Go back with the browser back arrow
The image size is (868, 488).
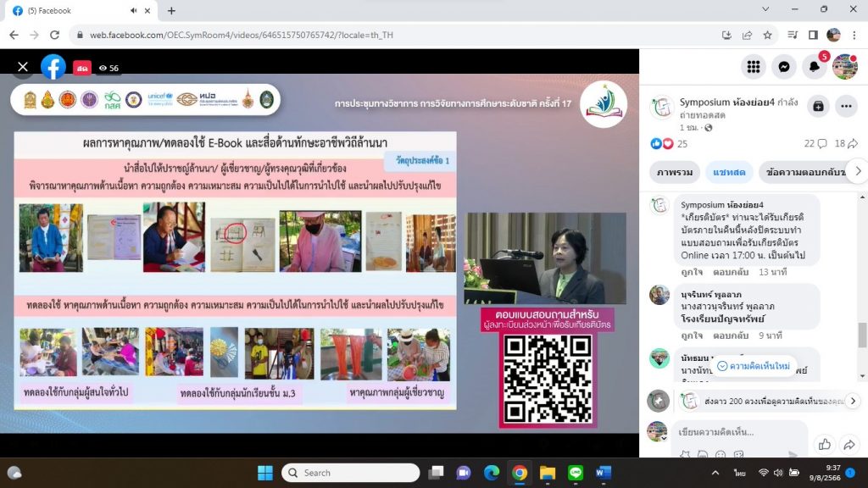click(x=14, y=35)
